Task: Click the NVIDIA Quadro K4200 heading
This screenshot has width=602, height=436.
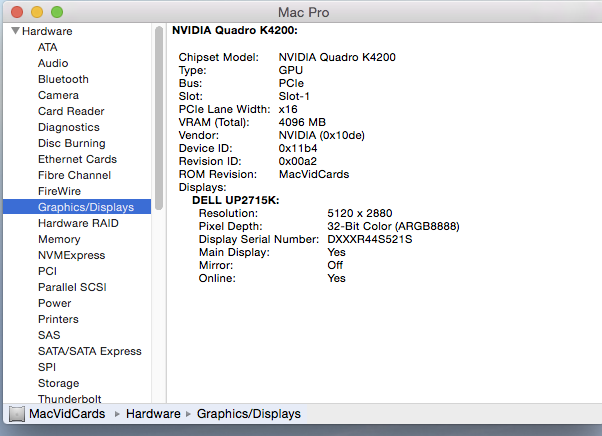Action: click(235, 30)
